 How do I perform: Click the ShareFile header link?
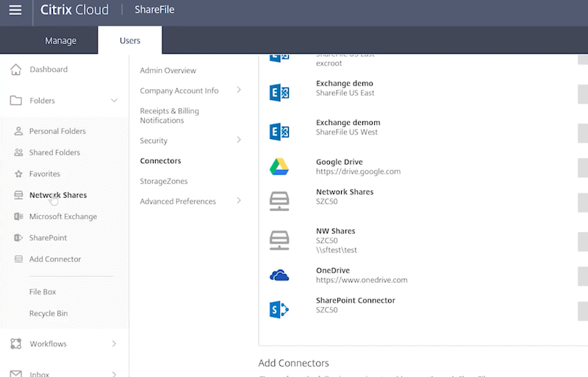154,10
